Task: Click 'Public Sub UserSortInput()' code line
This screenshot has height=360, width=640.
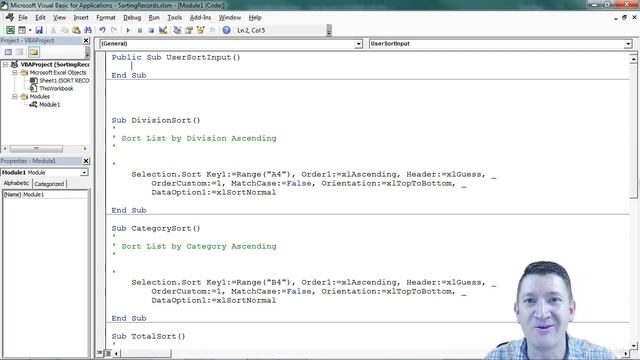Action: point(176,58)
